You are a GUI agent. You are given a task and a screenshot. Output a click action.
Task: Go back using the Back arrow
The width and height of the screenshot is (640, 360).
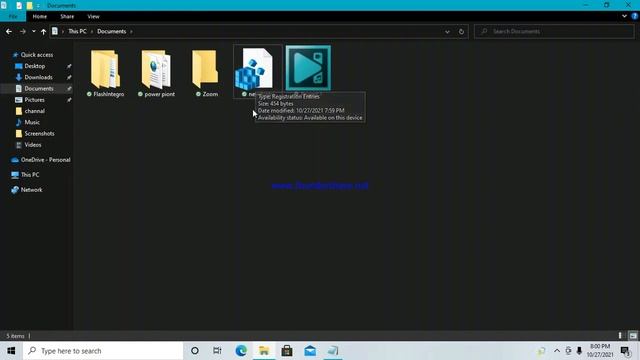pyautogui.click(x=9, y=31)
